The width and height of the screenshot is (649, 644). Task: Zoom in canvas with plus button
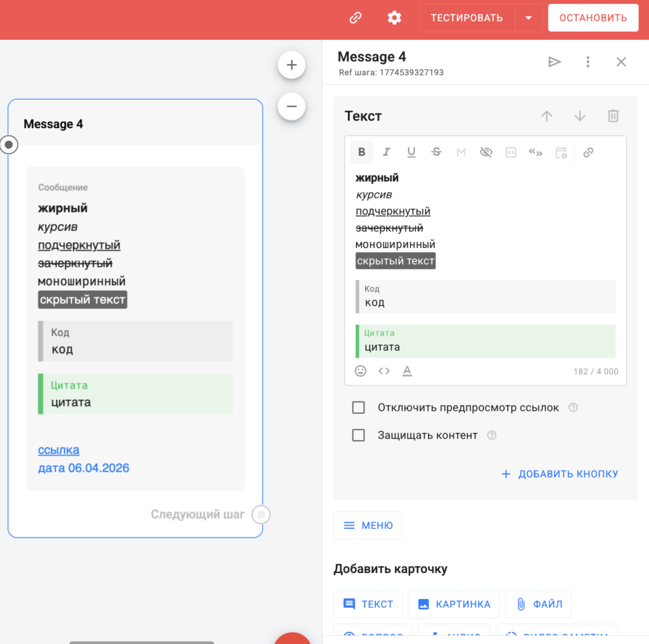(x=292, y=65)
